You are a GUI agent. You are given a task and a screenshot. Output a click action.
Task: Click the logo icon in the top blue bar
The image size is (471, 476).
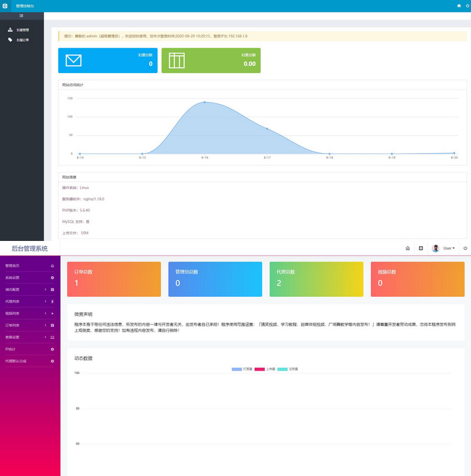point(5,6)
